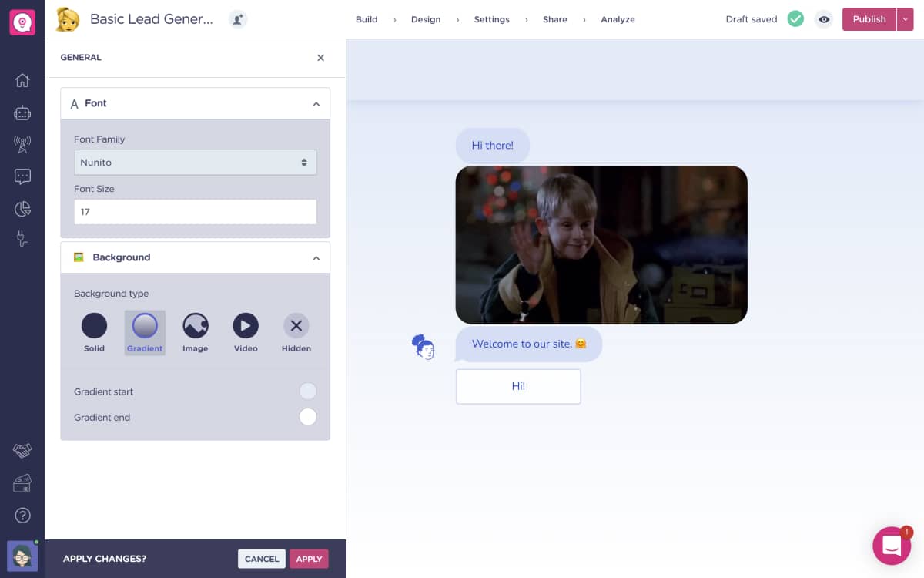This screenshot has height=578, width=924.
Task: Click the add teammate icon
Action: coord(238,19)
